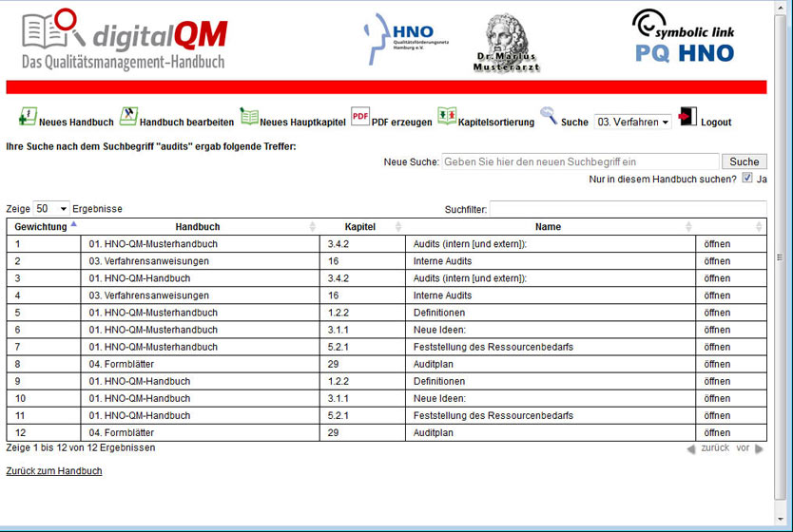This screenshot has height=532, width=793.
Task: Click öffnen in row 4
Action: pos(717,295)
